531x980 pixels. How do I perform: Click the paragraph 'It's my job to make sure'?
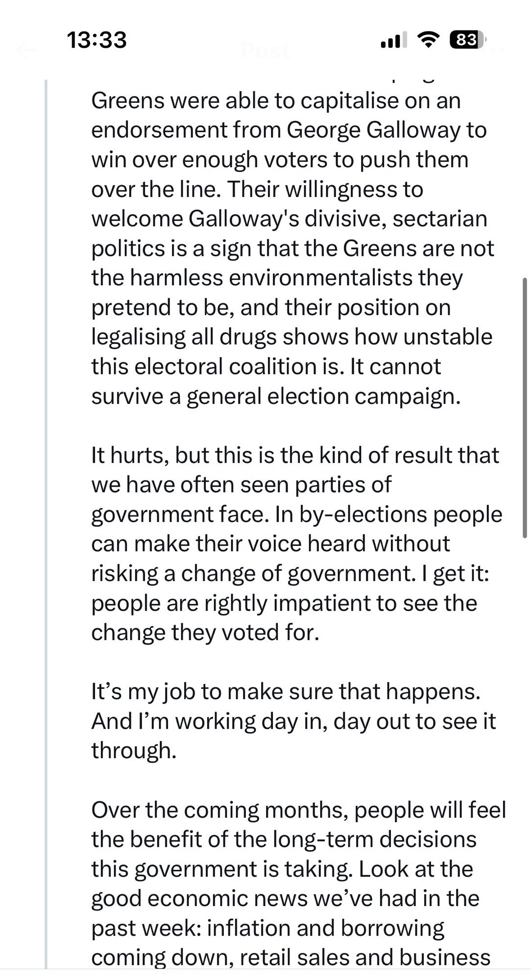[x=293, y=721]
